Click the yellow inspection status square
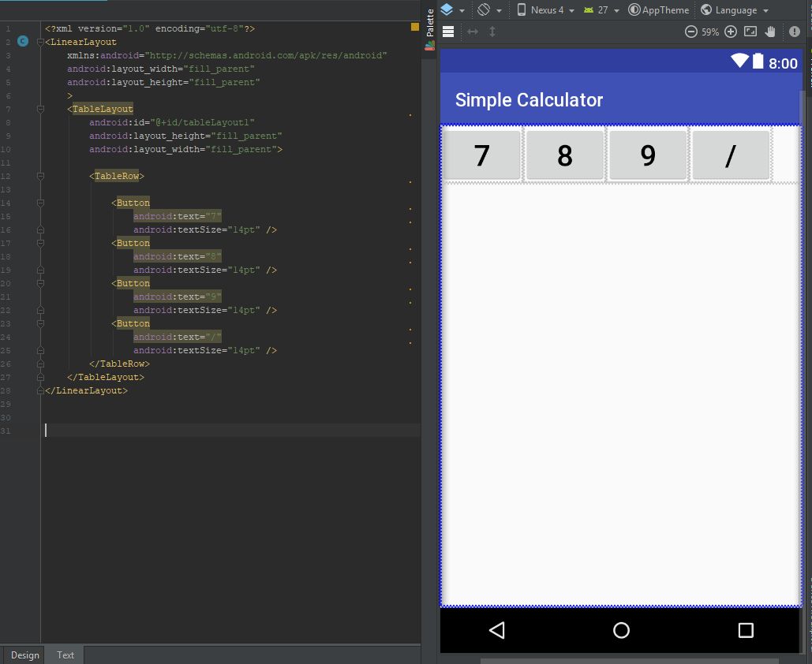The height and width of the screenshot is (664, 812). pos(415,27)
